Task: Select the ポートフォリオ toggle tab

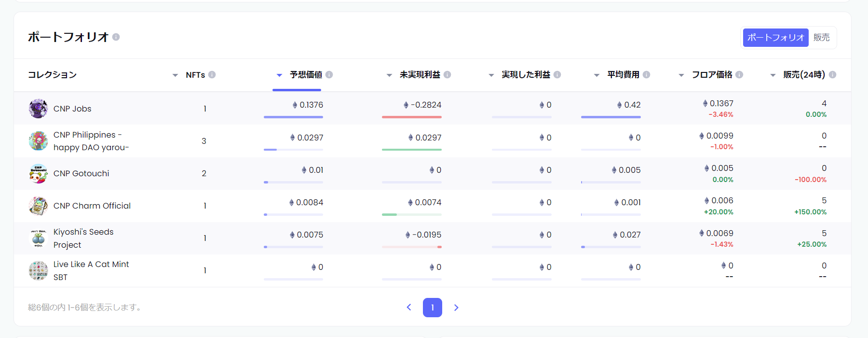Action: (x=775, y=38)
